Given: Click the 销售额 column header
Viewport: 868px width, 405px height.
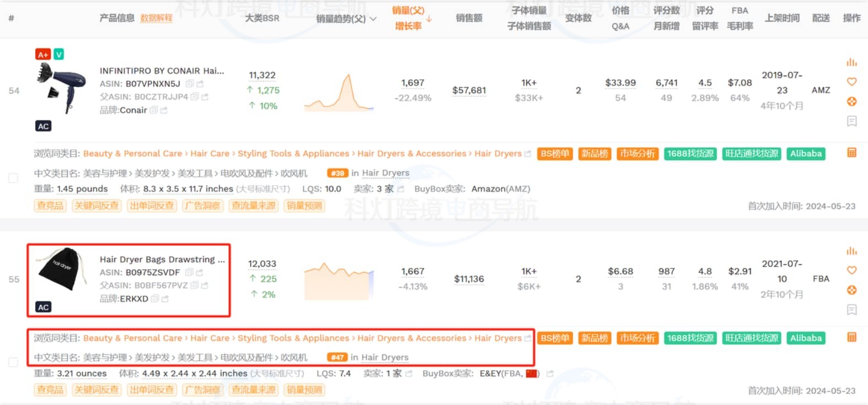Looking at the screenshot, I should pyautogui.click(x=469, y=18).
